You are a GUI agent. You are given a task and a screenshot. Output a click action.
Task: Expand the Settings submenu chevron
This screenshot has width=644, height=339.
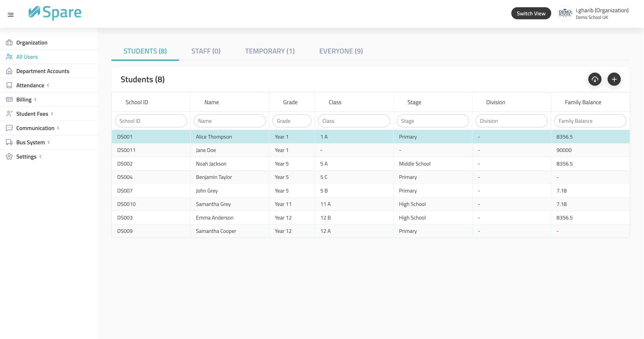[x=40, y=157]
